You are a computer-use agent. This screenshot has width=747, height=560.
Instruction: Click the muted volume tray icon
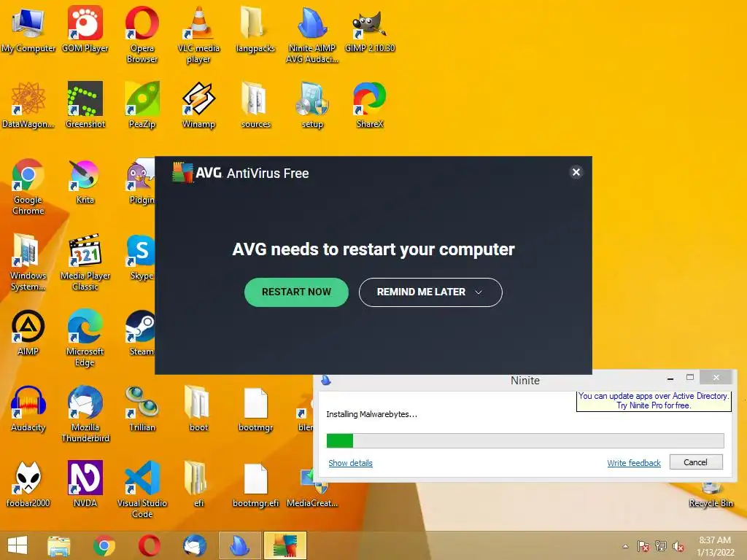click(678, 546)
